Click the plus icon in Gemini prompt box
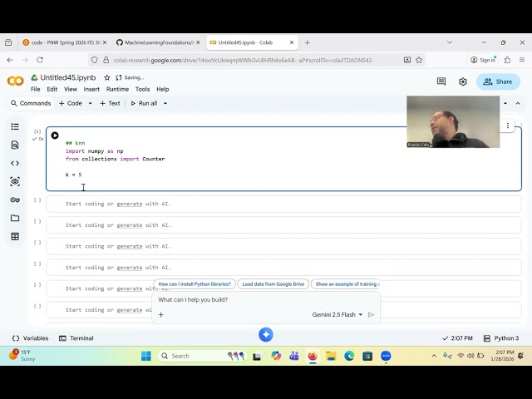The width and height of the screenshot is (532, 399). [160, 314]
